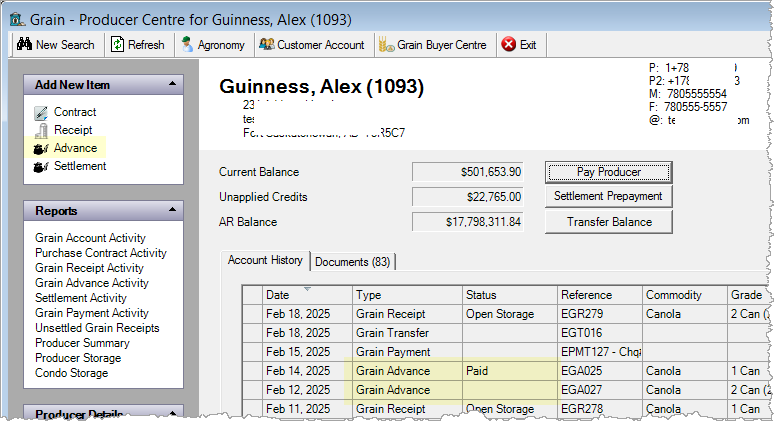Click the New Search binoculars icon

click(24, 44)
